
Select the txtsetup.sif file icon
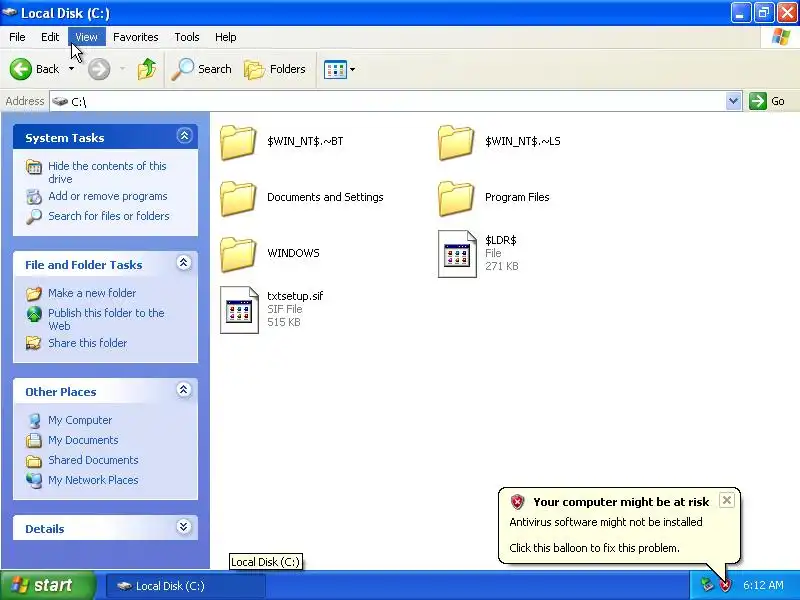point(239,310)
